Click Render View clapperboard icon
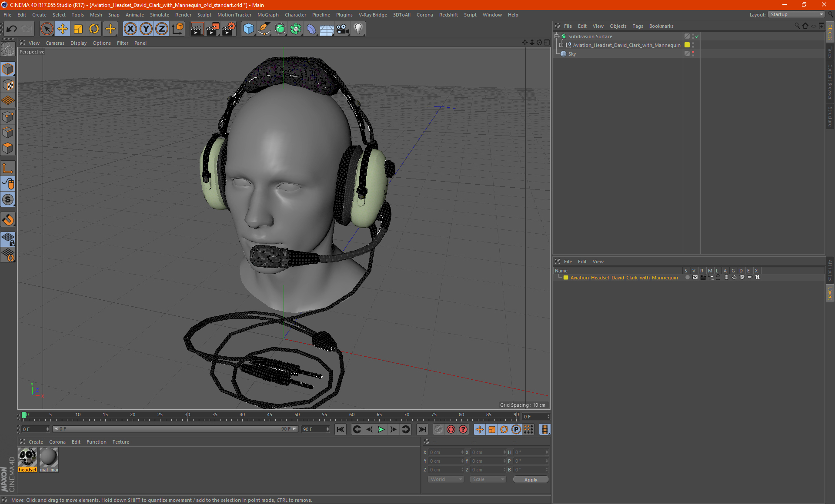The image size is (835, 504). coord(197,29)
